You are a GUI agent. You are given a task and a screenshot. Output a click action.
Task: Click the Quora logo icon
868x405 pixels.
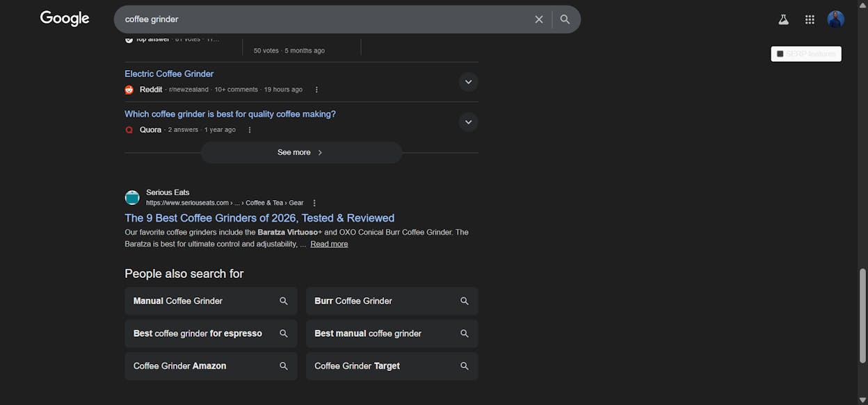pyautogui.click(x=129, y=130)
